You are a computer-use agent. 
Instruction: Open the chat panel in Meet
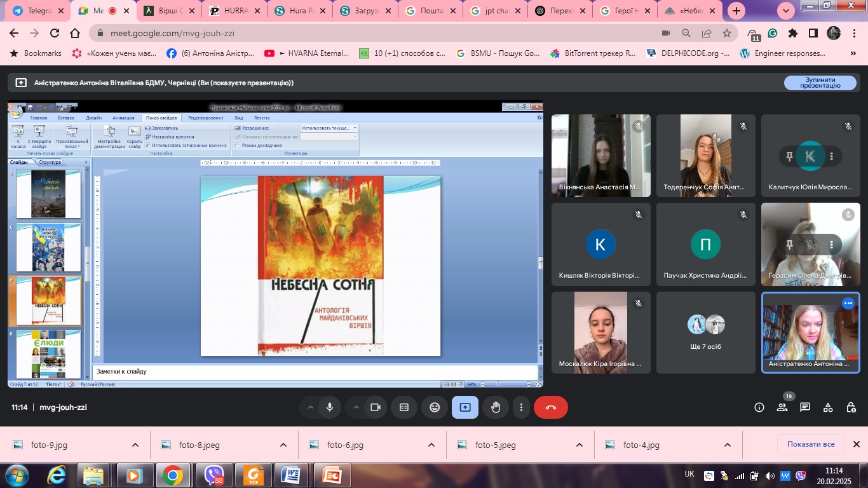point(805,407)
